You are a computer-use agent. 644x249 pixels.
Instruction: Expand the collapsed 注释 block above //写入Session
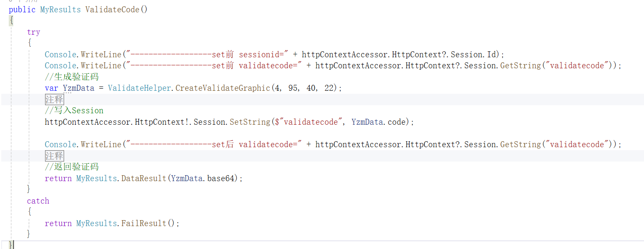click(x=54, y=99)
